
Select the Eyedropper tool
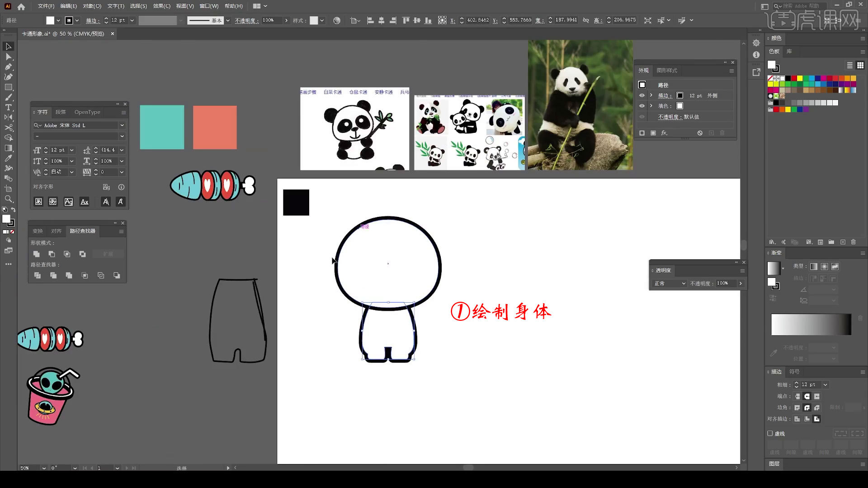[x=8, y=158]
